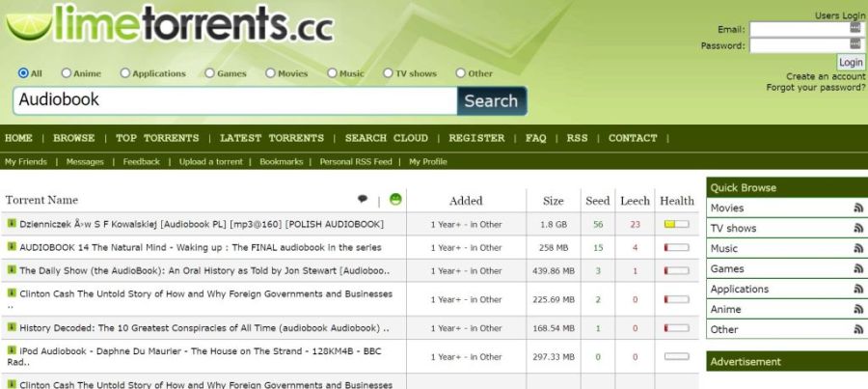Download icon for History Decoded torrent
This screenshot has height=389, width=868.
(12, 327)
